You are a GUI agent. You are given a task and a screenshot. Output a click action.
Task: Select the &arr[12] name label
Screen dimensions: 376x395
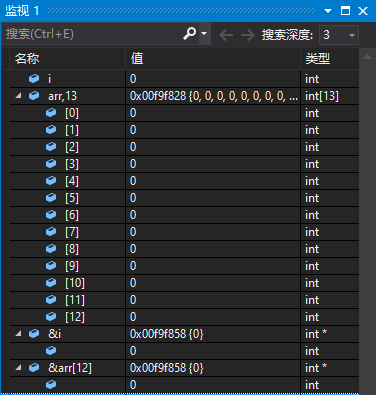(70, 368)
